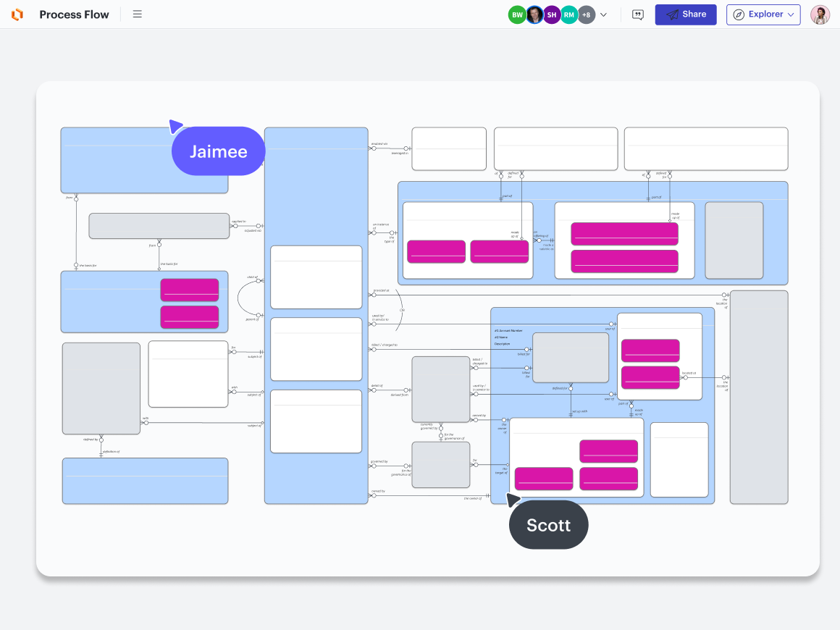Image resolution: width=840 pixels, height=630 pixels.
Task: Click the photo collaborator avatar after BW
Action: click(x=534, y=14)
